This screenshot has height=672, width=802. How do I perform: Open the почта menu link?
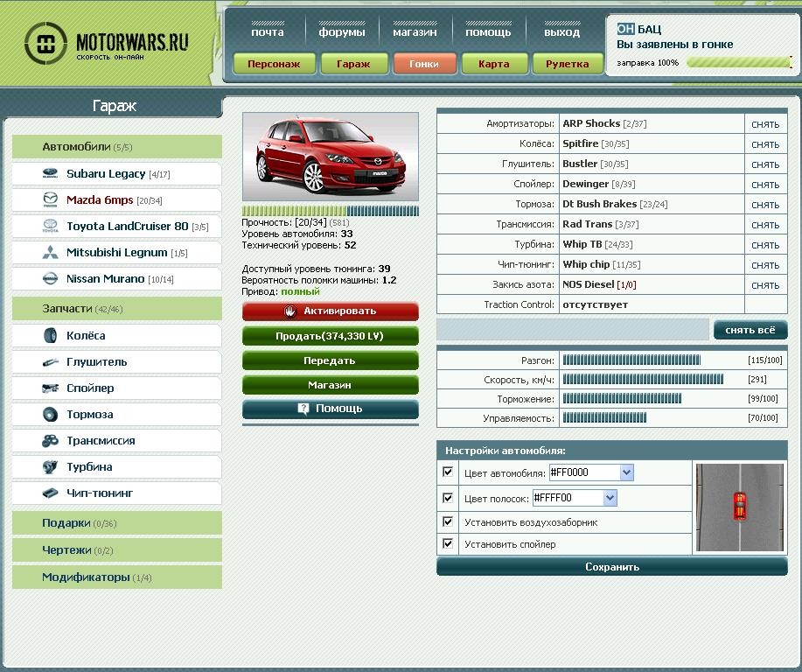pos(268,31)
